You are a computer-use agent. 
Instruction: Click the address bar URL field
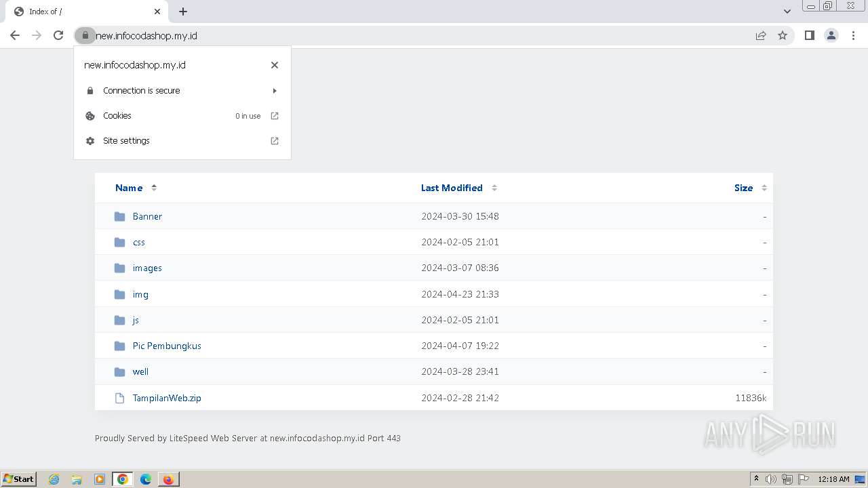click(x=420, y=35)
